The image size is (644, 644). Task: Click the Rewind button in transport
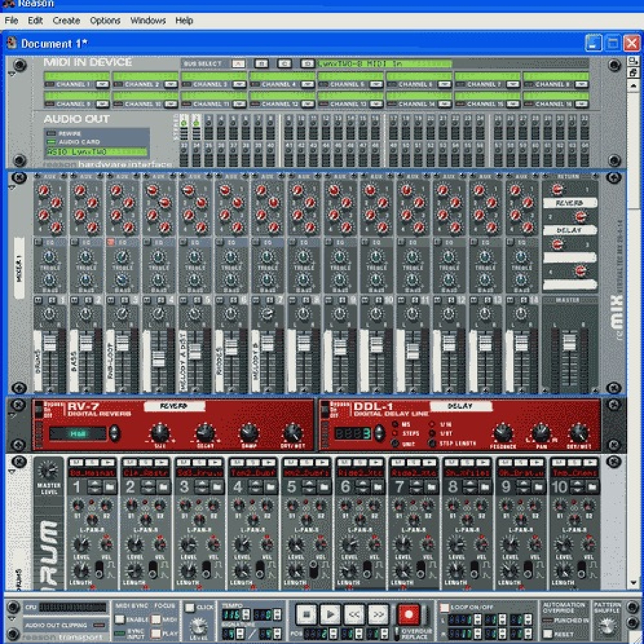354,614
